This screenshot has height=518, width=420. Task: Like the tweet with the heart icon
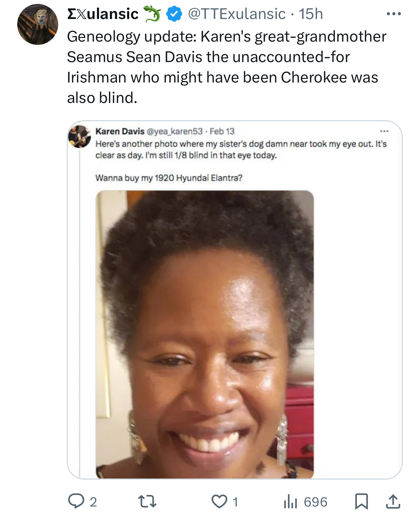tap(219, 501)
